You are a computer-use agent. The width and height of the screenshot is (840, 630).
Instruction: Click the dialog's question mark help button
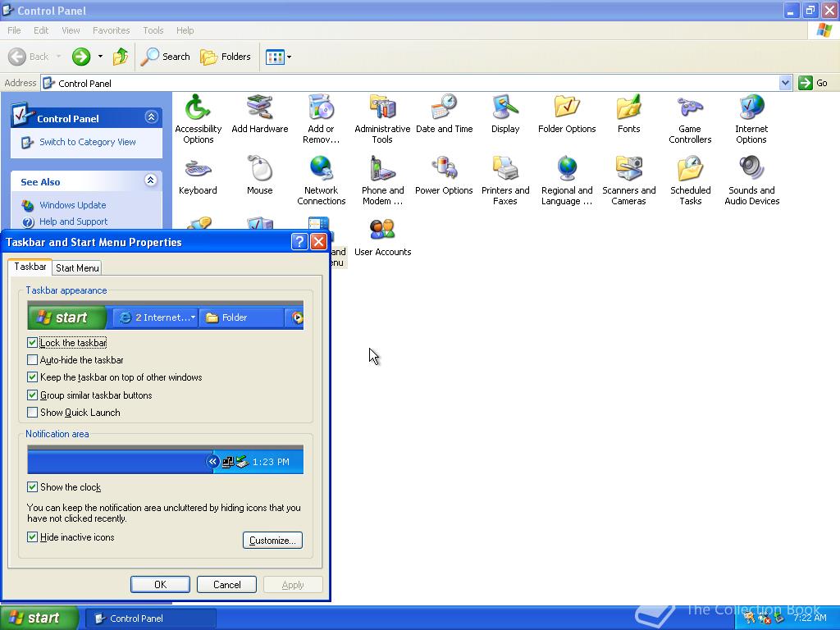(x=299, y=242)
